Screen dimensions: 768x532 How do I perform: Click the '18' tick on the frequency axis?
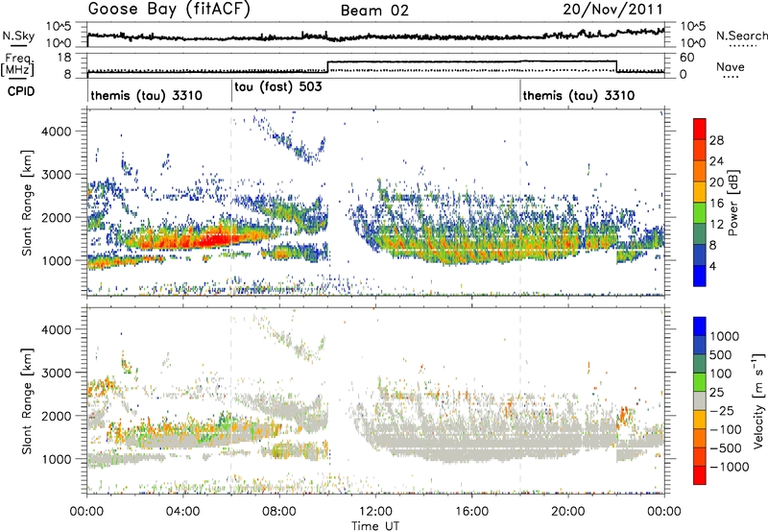[64, 58]
